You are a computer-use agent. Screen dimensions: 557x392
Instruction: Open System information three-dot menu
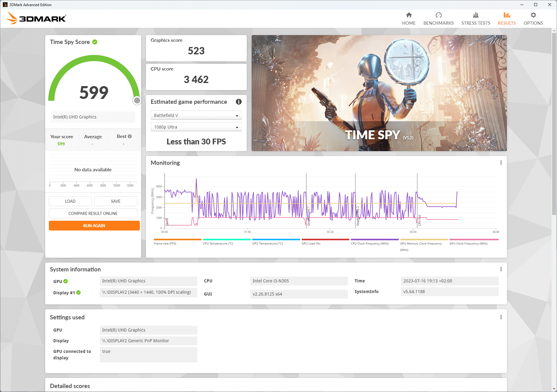[x=501, y=269]
